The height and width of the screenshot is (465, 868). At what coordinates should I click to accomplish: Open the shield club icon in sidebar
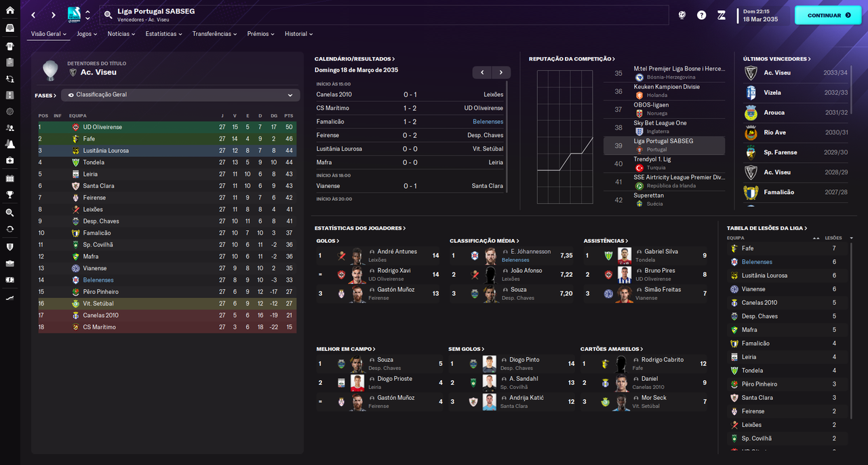click(9, 246)
